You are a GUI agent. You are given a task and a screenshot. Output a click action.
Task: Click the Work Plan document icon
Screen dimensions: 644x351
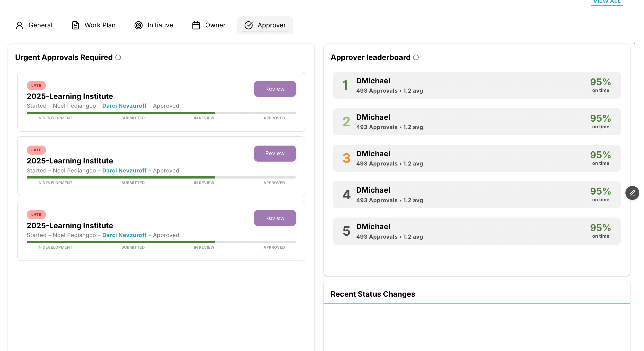(75, 25)
